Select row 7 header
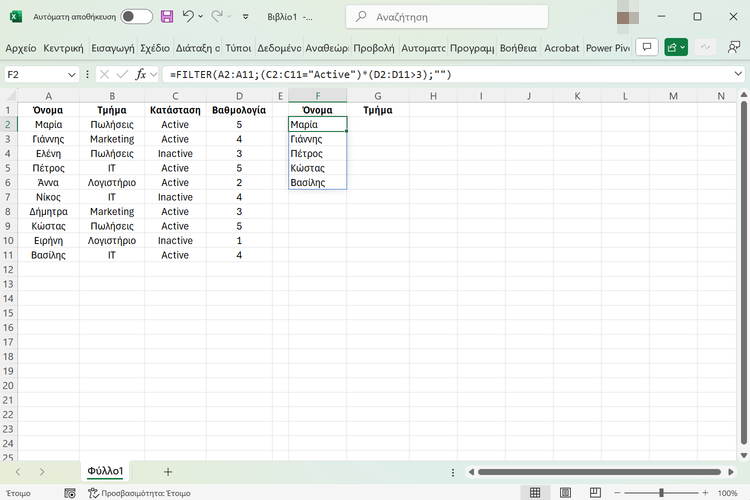Viewport: 750px width, 500px height. coord(8,197)
